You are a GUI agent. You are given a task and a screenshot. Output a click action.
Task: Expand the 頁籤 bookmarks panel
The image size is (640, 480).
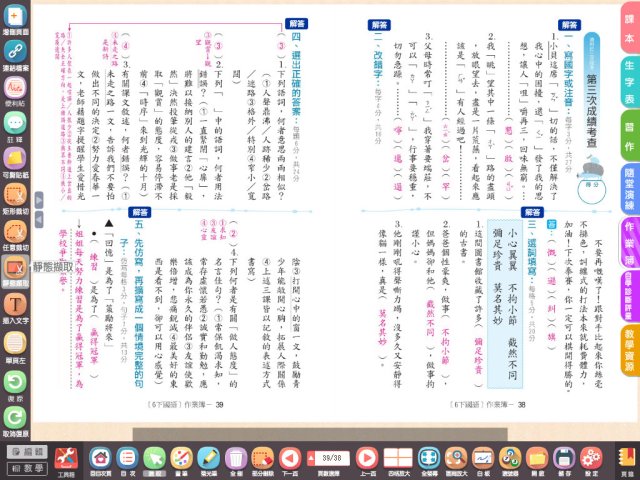point(626,456)
